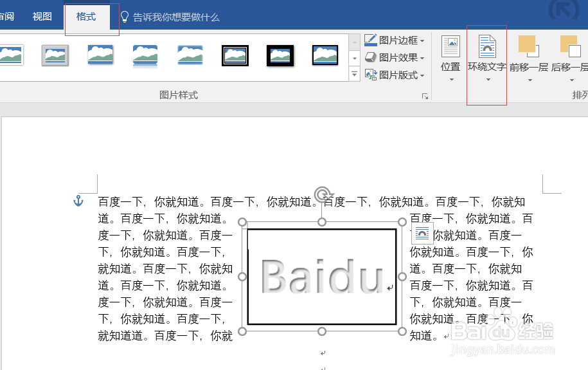This screenshot has height=370, width=588.
Task: Click the top-left resize handle of picture
Action: (242, 222)
